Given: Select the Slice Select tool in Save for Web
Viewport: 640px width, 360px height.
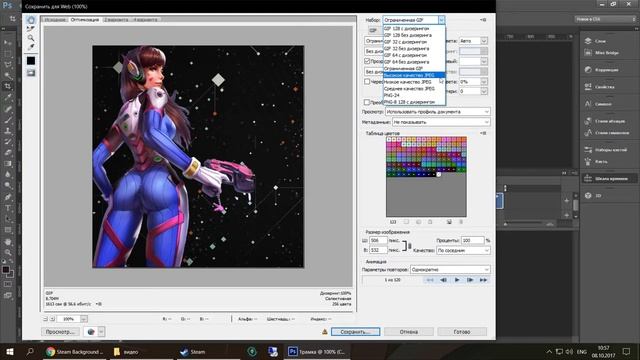Looking at the screenshot, I should point(31,29).
